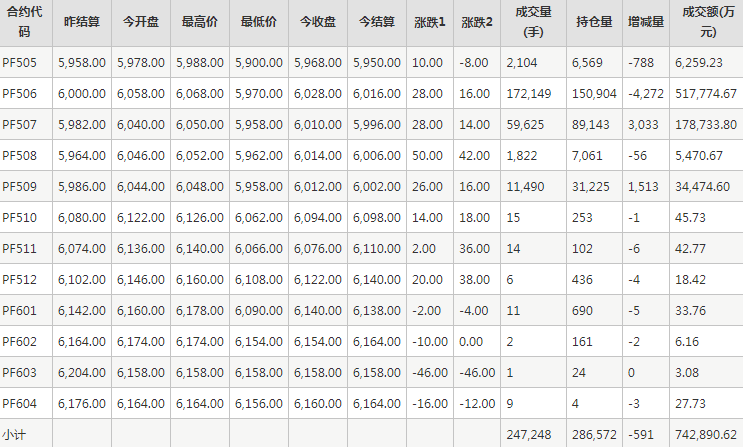This screenshot has height=447, width=743.
Task: Click PF508 change value 50.00
Action: coord(427,155)
